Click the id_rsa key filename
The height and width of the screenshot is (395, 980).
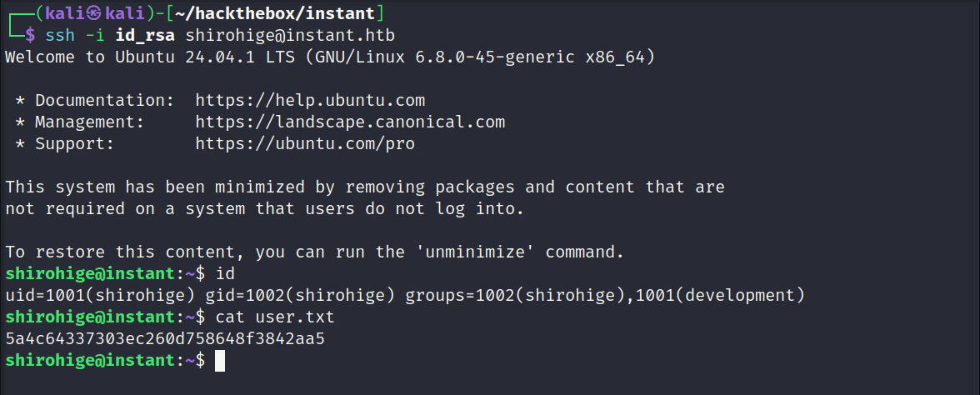(145, 35)
